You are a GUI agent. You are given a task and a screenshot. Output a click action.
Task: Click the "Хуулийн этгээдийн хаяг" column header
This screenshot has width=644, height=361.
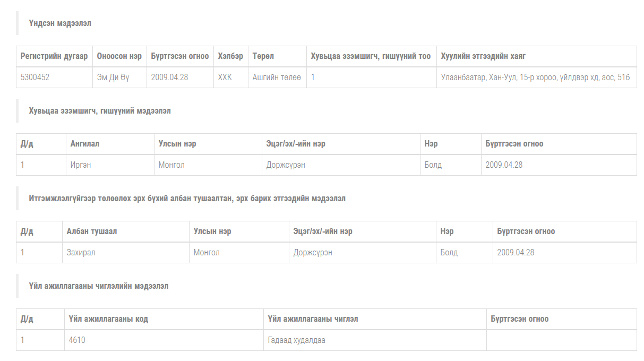pos(483,56)
